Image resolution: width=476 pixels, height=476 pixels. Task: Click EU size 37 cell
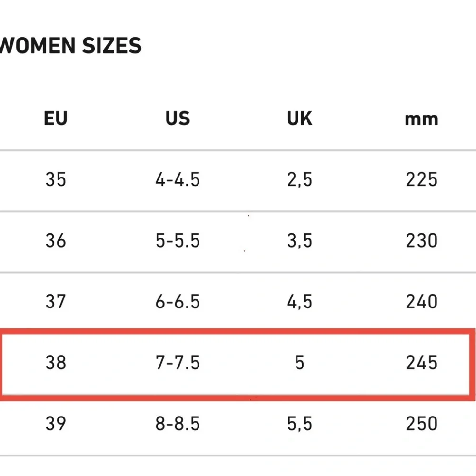[x=56, y=302]
